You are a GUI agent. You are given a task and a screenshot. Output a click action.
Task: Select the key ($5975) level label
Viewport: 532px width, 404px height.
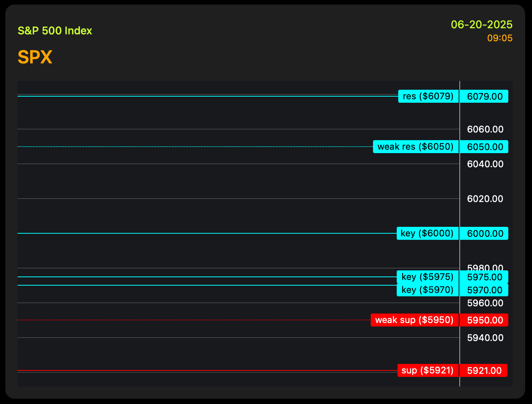pyautogui.click(x=427, y=277)
